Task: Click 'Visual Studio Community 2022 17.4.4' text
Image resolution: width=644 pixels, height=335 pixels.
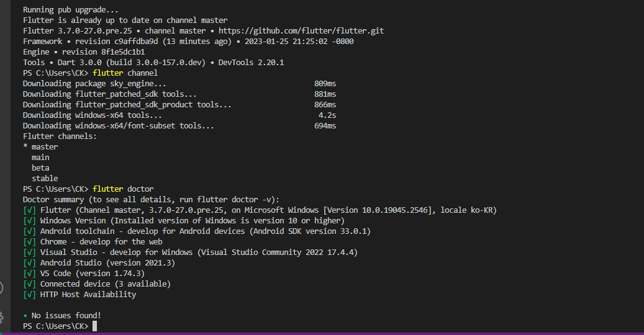Action: coord(277,252)
